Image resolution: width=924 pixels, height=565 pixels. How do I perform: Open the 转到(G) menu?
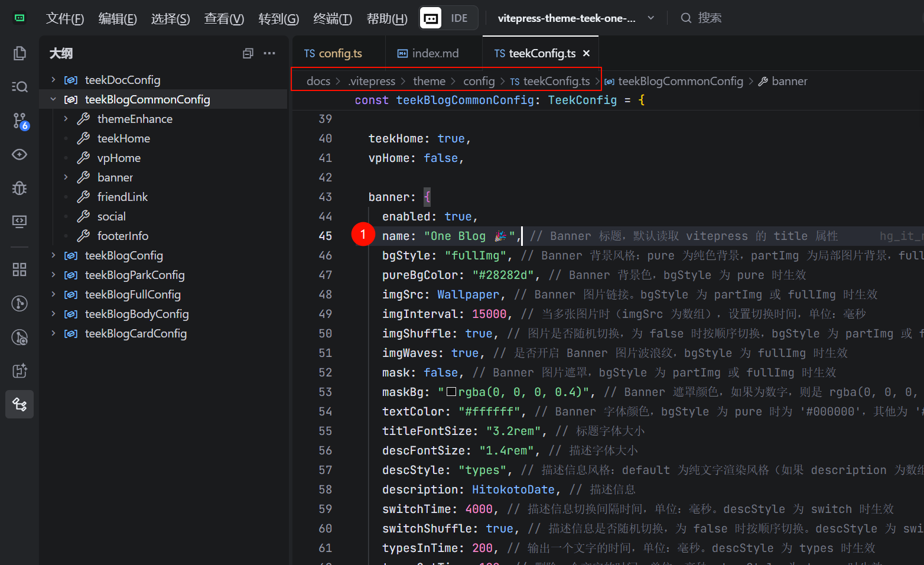[279, 18]
